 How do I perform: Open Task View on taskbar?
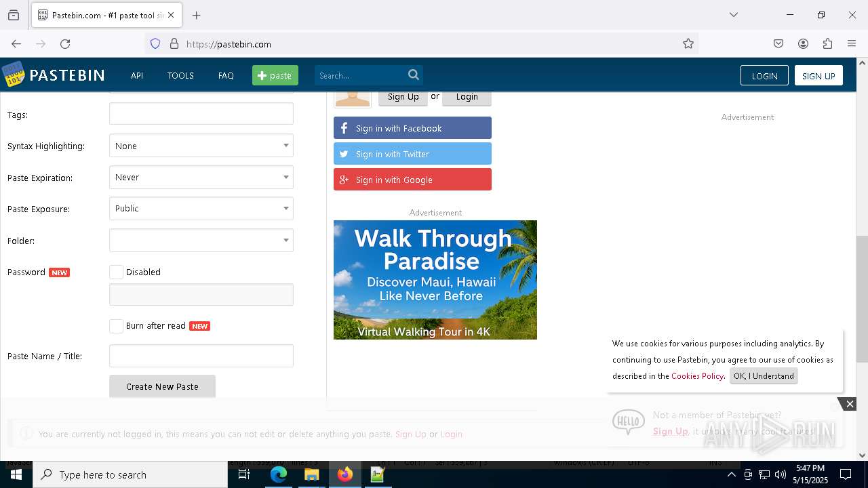pos(244,474)
